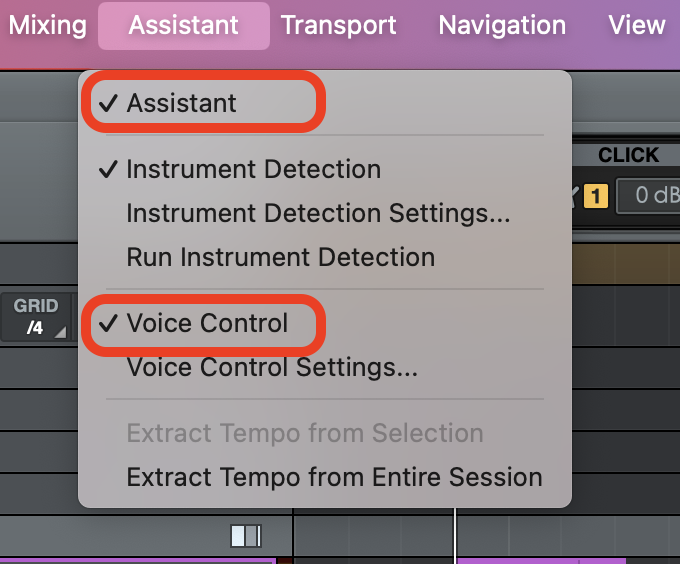This screenshot has height=564, width=680.
Task: Toggle the Assistant menu option
Action: tap(181, 103)
